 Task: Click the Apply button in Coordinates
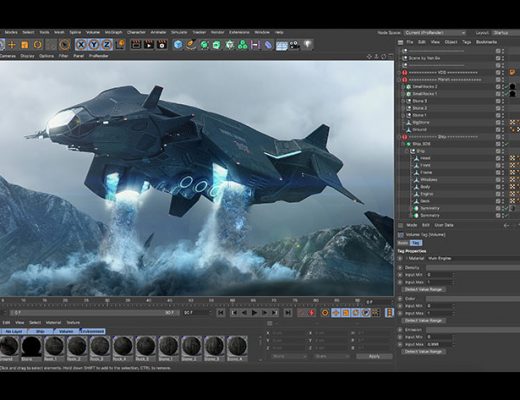[374, 356]
